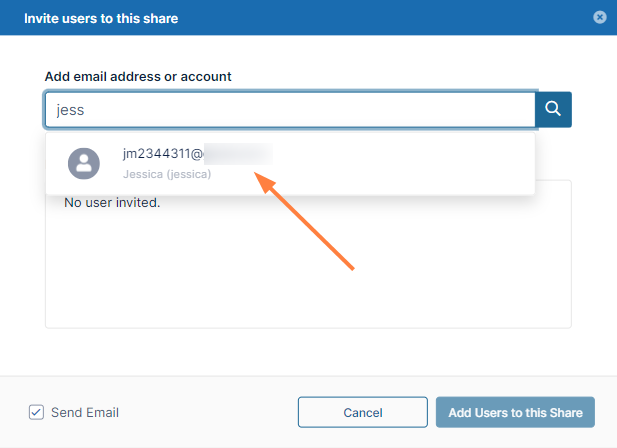Close the Invite users dialog
Screen dimensions: 617x448
[599, 17]
